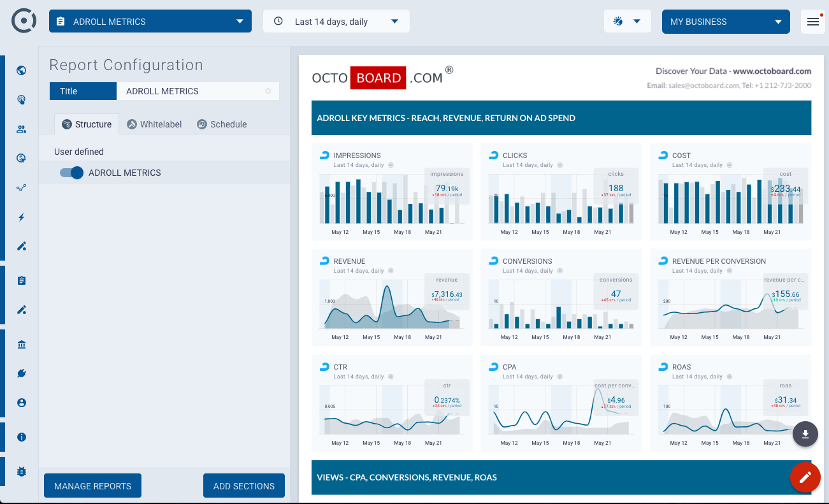Click the CONVERSIONS widget title
This screenshot has width=829, height=504.
pyautogui.click(x=527, y=261)
